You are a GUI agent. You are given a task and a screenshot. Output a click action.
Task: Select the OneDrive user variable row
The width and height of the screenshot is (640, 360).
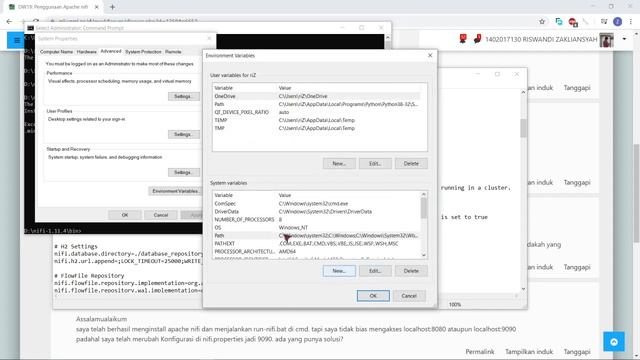pyautogui.click(x=317, y=96)
